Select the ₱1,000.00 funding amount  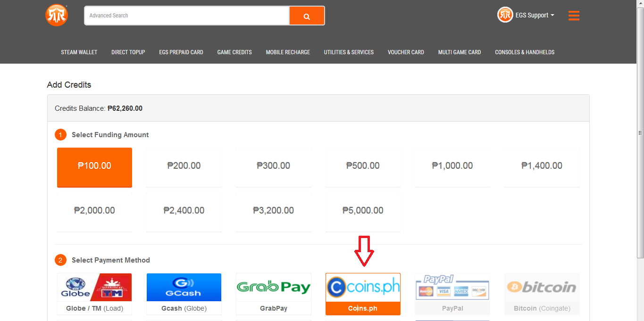(x=452, y=166)
